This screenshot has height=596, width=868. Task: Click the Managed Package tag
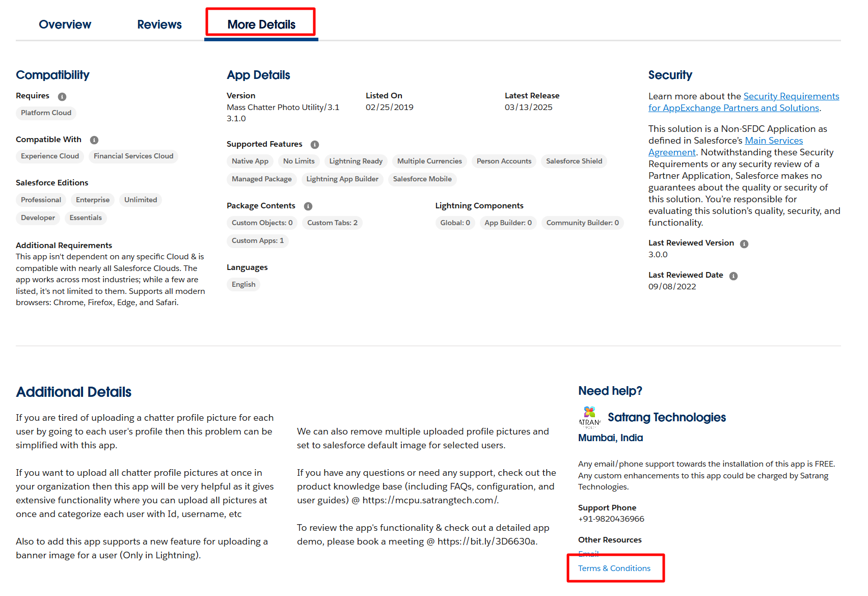pyautogui.click(x=262, y=179)
